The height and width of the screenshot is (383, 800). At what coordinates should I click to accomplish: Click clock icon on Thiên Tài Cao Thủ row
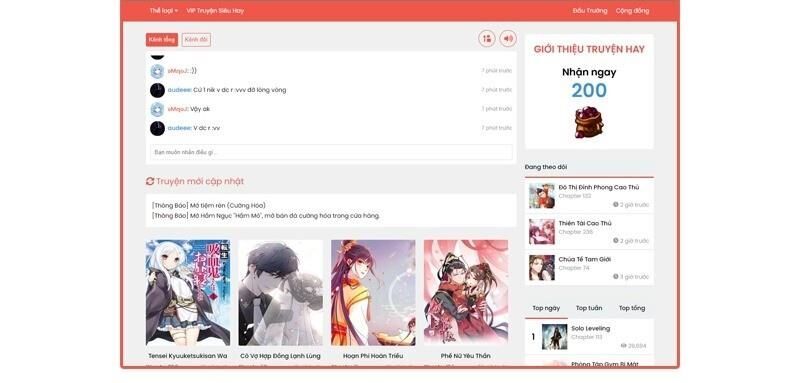(616, 241)
